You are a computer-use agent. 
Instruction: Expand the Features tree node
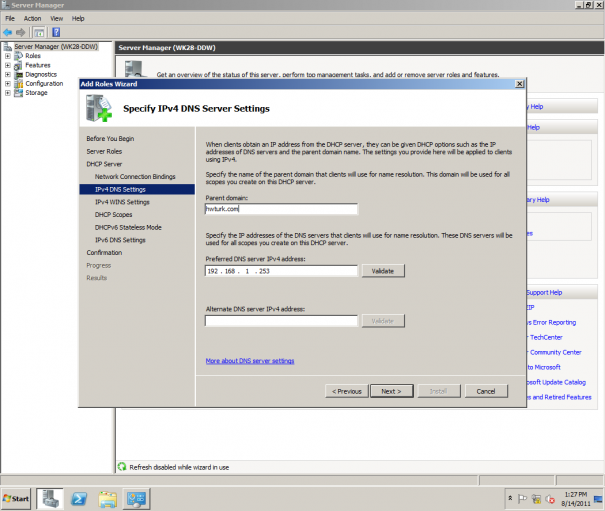(7, 65)
